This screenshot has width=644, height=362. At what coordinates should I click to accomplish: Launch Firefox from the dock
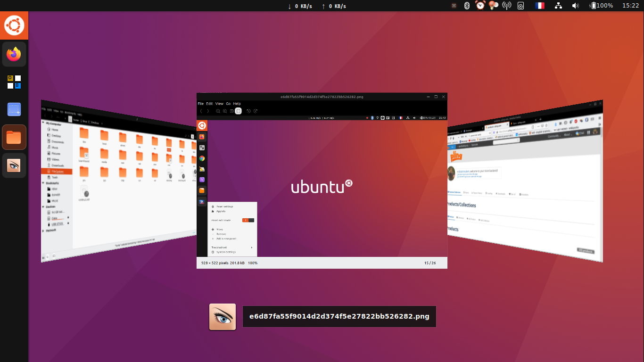pyautogui.click(x=14, y=54)
